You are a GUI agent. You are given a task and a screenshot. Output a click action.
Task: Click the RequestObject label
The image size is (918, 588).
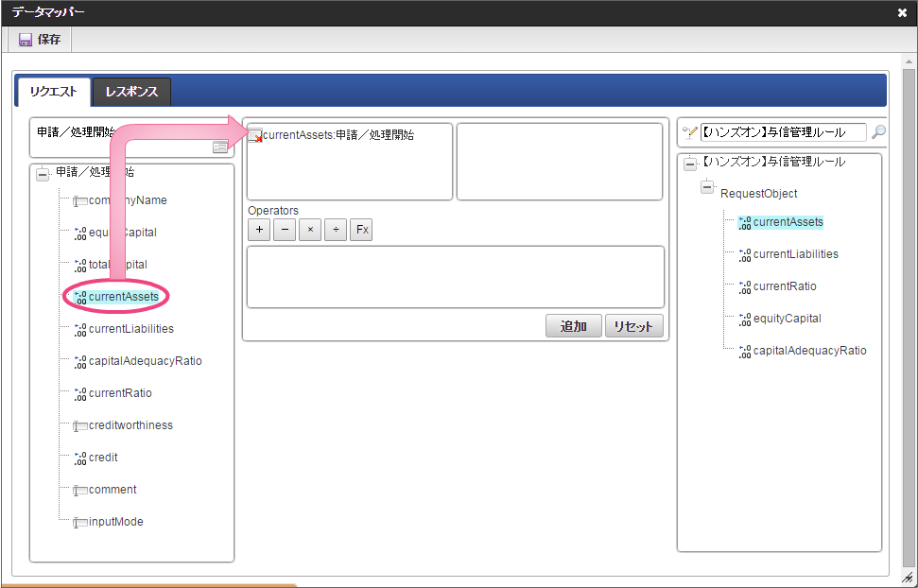759,193
